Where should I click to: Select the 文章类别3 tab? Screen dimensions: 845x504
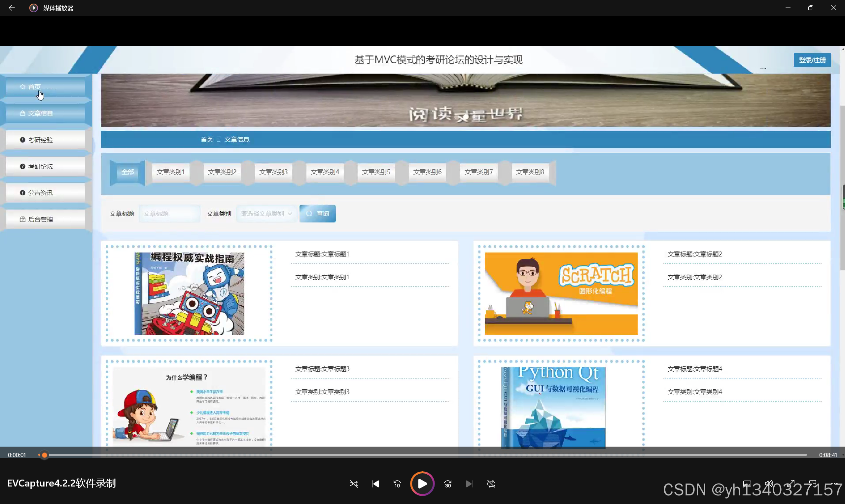[273, 172]
